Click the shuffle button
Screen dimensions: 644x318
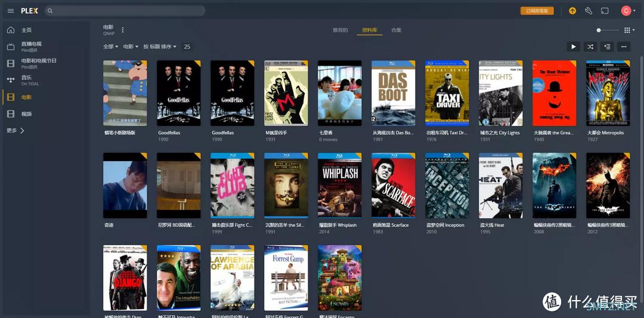tap(590, 47)
